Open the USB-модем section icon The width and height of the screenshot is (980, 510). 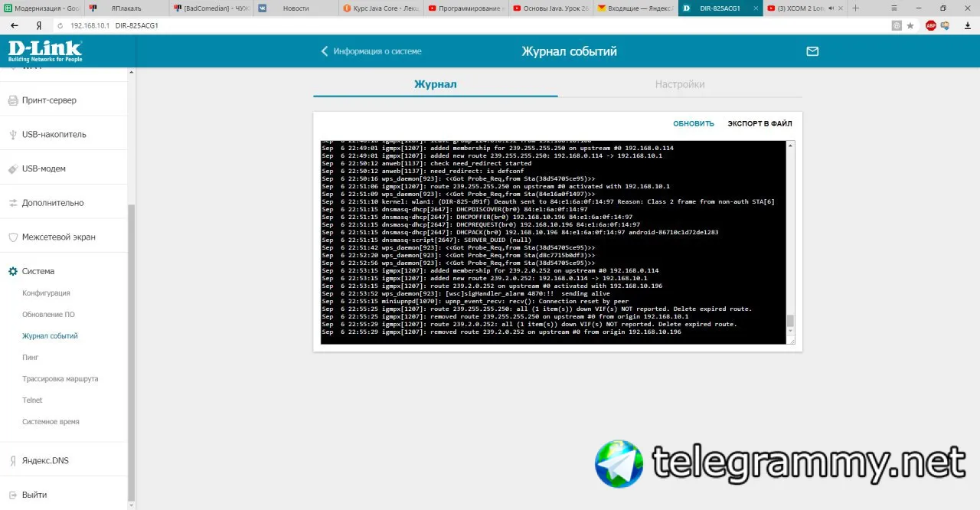tap(13, 168)
